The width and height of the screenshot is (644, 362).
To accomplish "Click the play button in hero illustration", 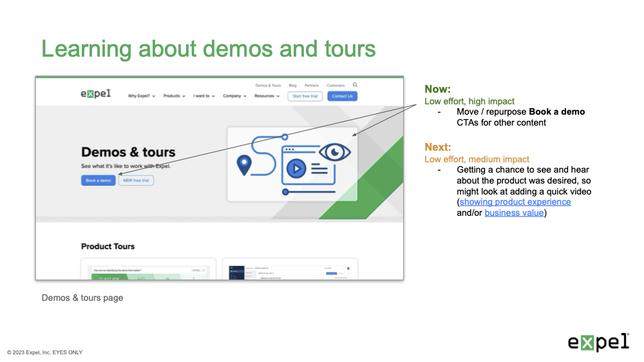I will pyautogui.click(x=296, y=169).
